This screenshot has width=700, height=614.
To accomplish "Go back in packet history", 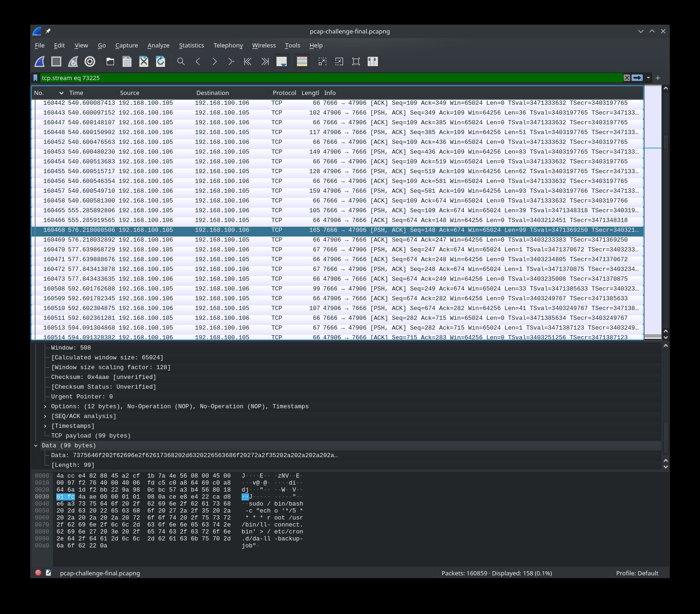I will (x=198, y=61).
